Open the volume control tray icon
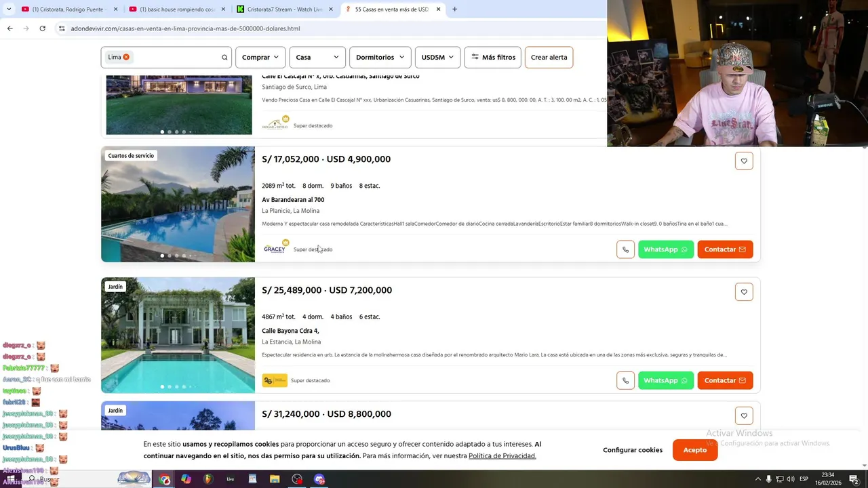The image size is (868, 488). point(791,479)
